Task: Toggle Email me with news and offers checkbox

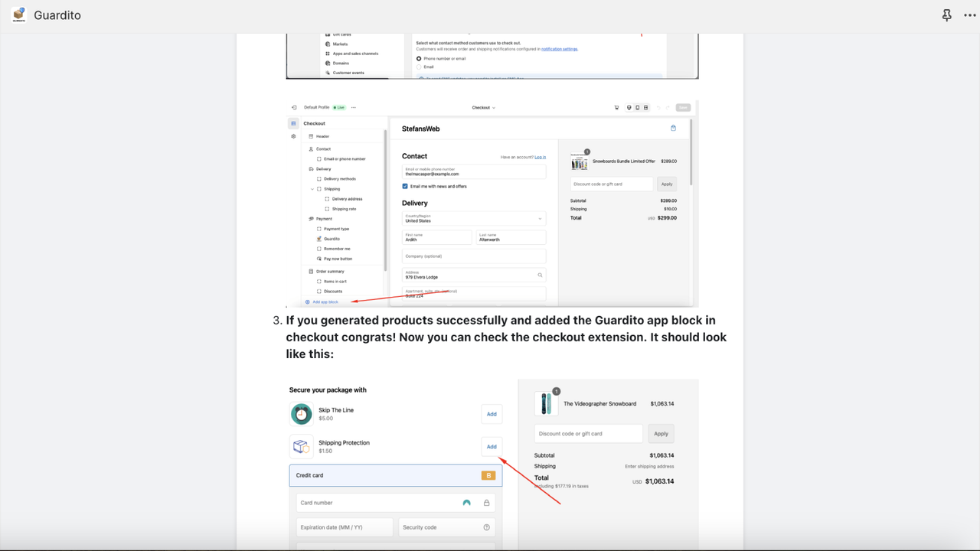Action: point(405,186)
